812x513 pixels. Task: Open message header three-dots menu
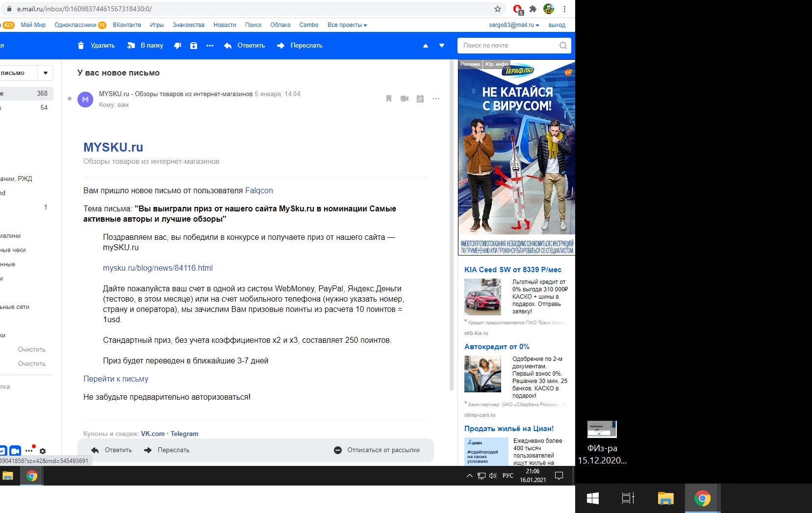[436, 99]
